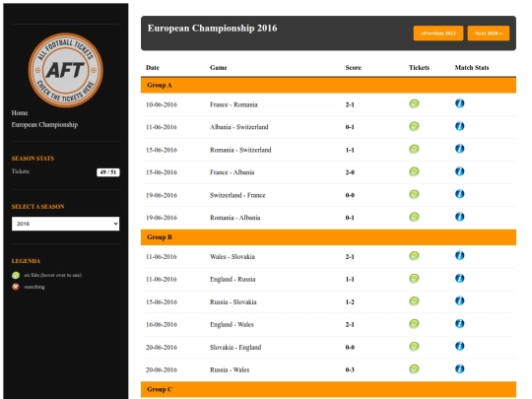
Task: Go to Next 2020 championship
Action: point(489,33)
